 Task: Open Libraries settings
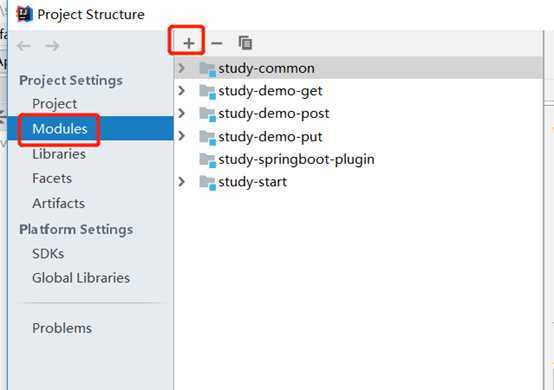59,154
